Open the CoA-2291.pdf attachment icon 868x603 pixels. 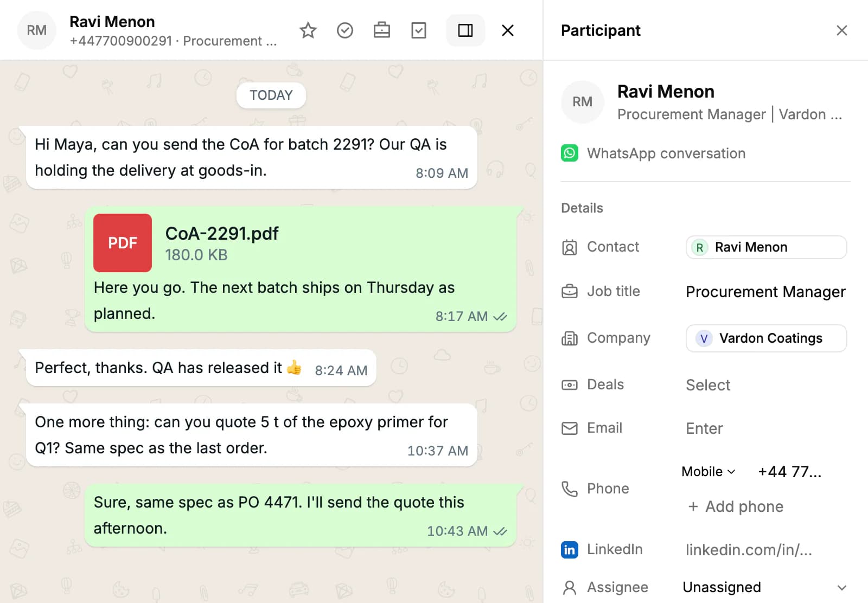coord(123,243)
